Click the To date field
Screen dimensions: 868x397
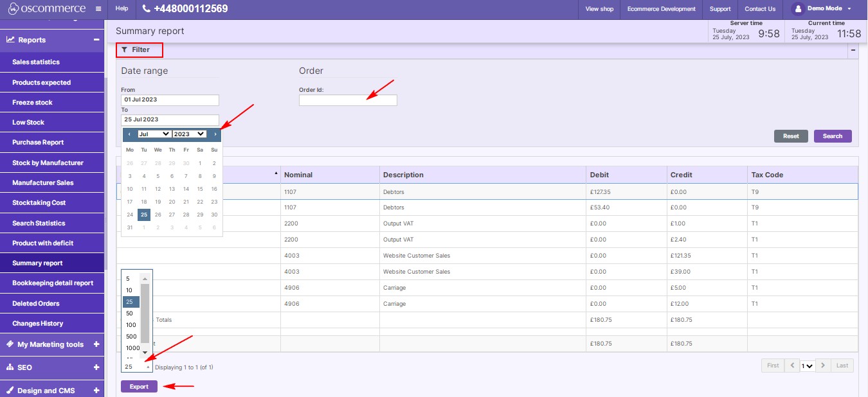(x=170, y=119)
